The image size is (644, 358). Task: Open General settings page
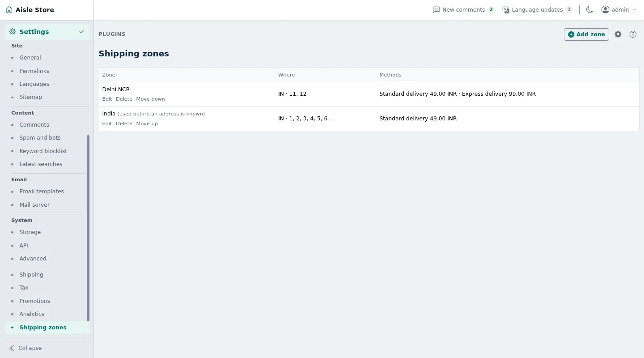pyautogui.click(x=30, y=58)
